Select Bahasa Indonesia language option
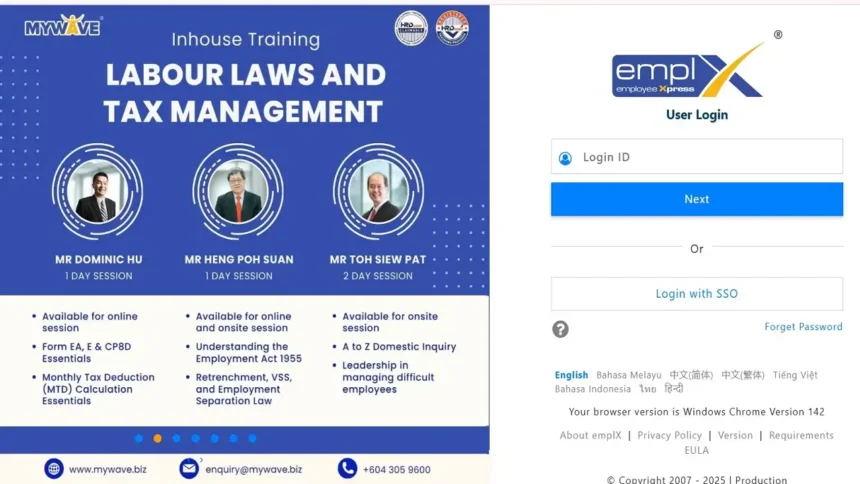 [x=592, y=389]
